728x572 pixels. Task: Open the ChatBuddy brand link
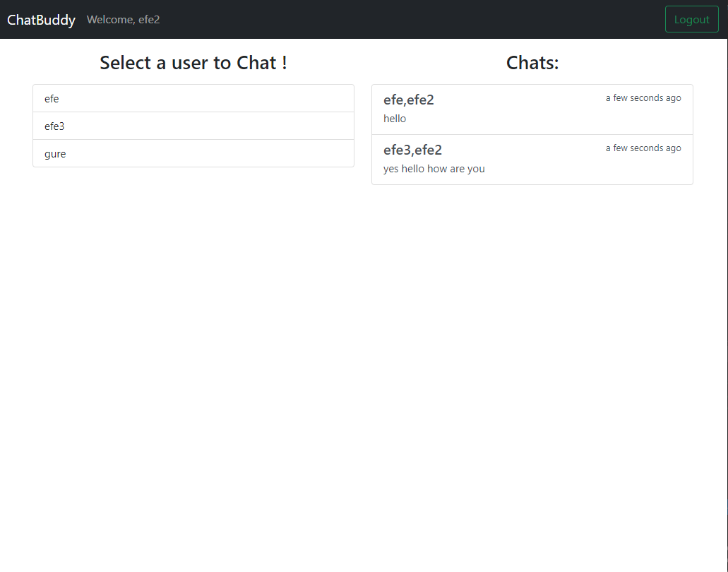[x=42, y=20]
